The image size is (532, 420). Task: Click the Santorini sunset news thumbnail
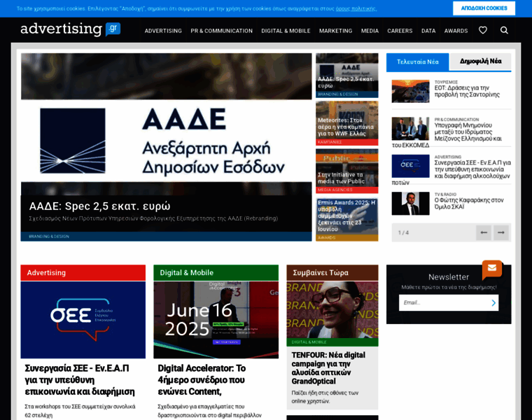coord(410,91)
